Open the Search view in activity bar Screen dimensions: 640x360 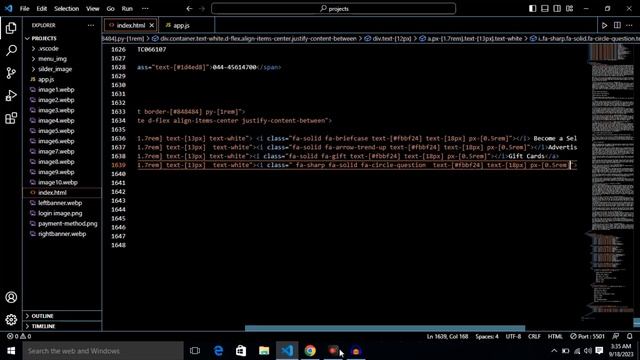point(11,51)
